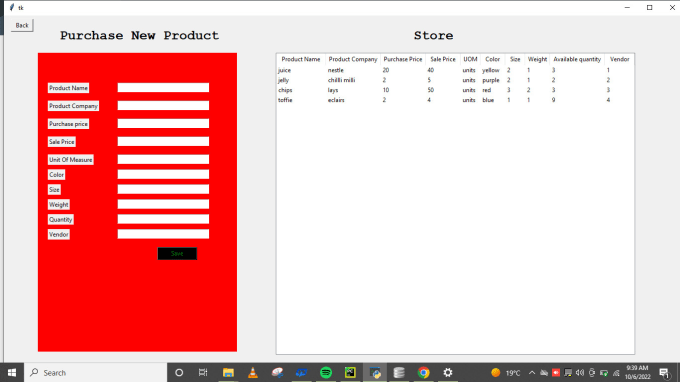Focus the Color input field
This screenshot has width=680, height=382.
(x=163, y=174)
